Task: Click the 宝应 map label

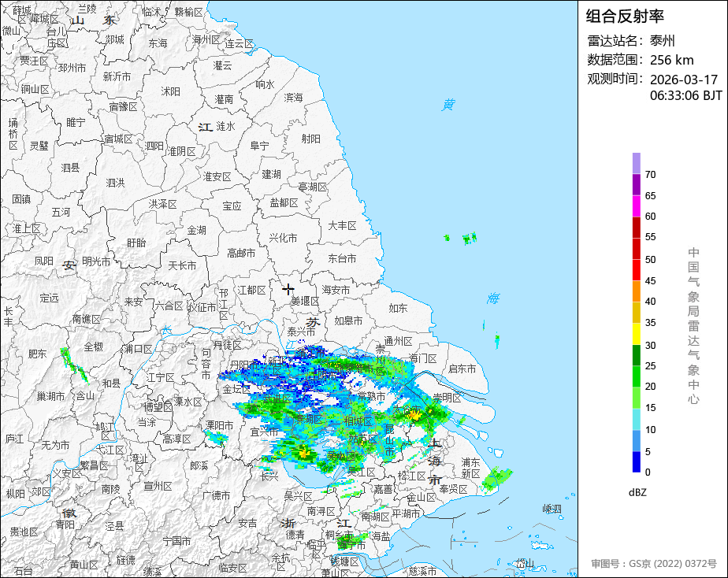Action: 232,206
